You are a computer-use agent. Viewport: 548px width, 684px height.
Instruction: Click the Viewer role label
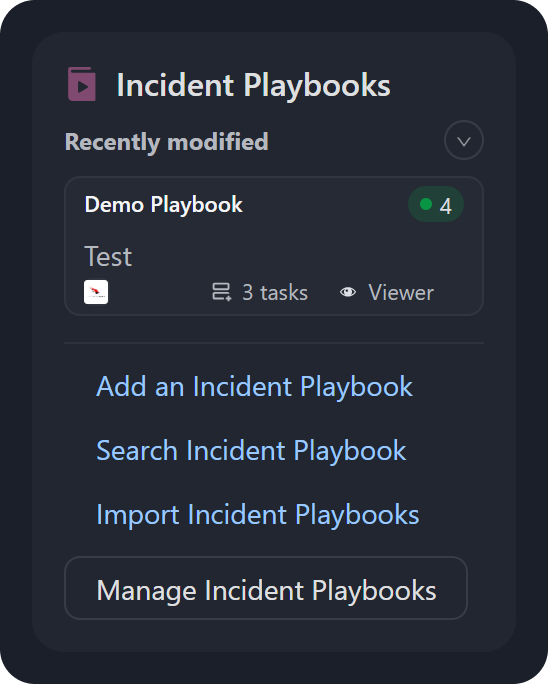pyautogui.click(x=401, y=292)
